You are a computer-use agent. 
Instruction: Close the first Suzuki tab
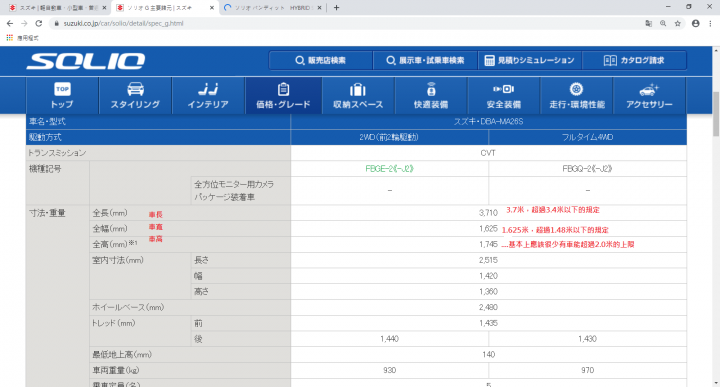104,8
